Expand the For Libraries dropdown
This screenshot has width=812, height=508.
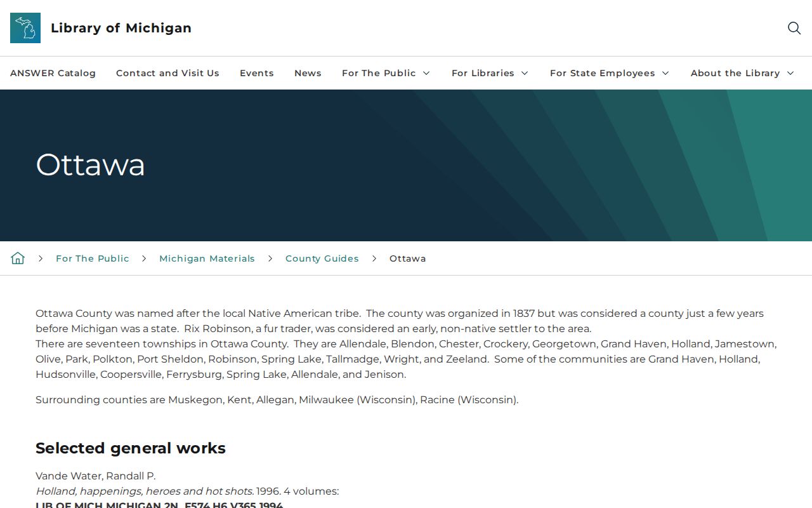490,73
